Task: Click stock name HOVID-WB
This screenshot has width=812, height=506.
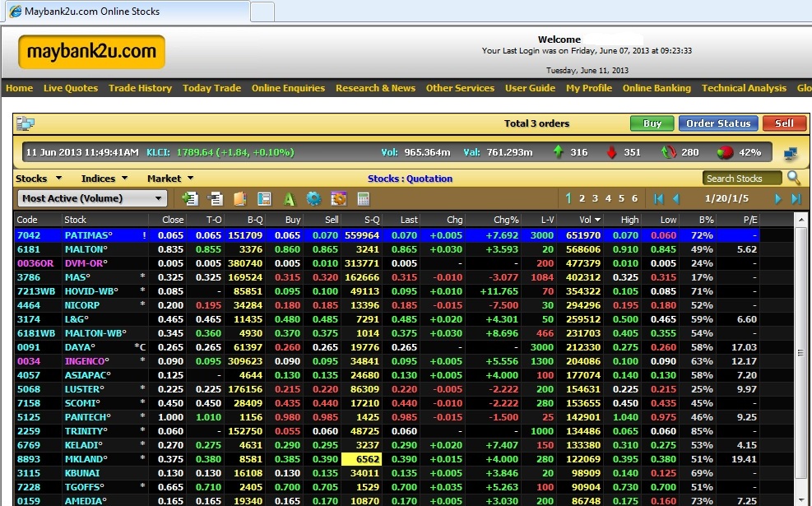Action: 91,291
